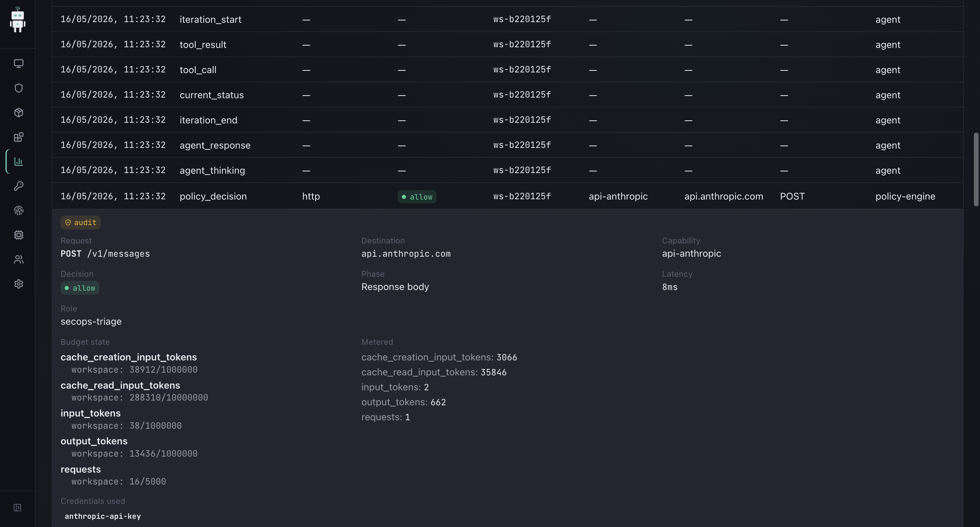980x527 pixels.
Task: Click api-anthropic under Capability
Action: [691, 253]
